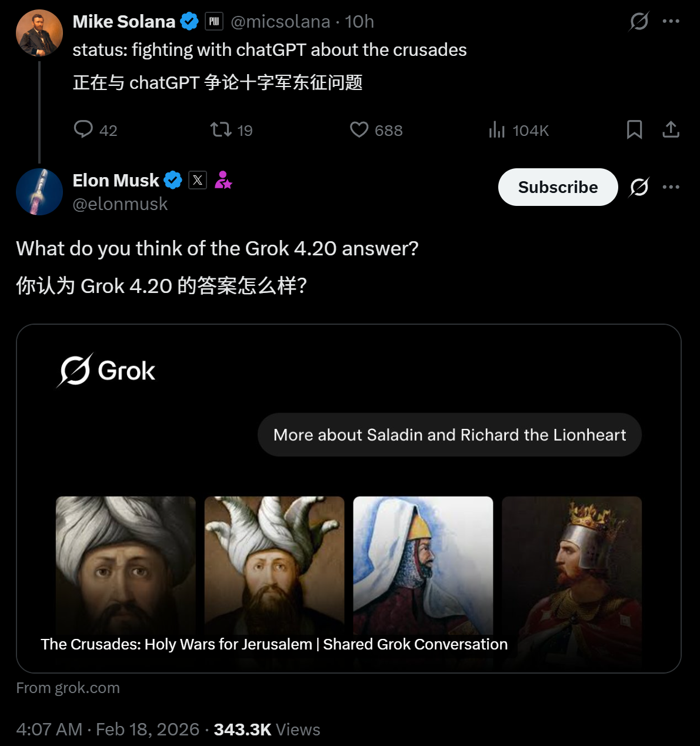Click share icon on Mike Solana's post
The image size is (700, 746).
(671, 129)
